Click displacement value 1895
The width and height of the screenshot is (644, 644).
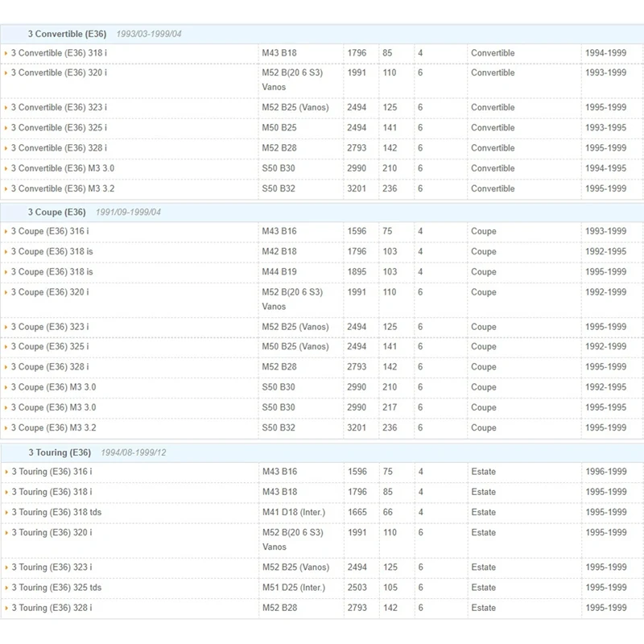coord(357,272)
